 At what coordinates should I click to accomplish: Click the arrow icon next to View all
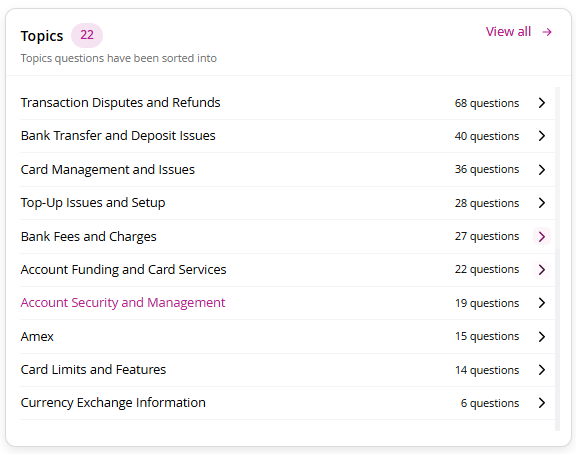tap(547, 32)
